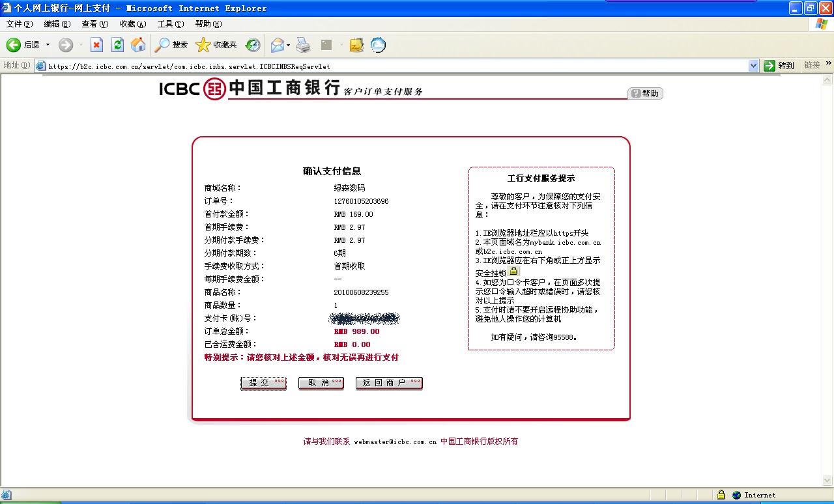Screen dimensions: 834x504
Task: Click the security padlock icon in tips box
Action: coord(513,271)
